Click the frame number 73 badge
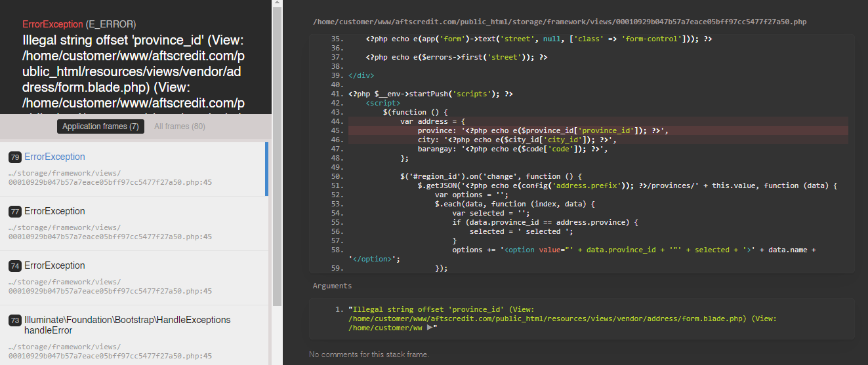Viewport: 868px width, 365px height. [14, 320]
